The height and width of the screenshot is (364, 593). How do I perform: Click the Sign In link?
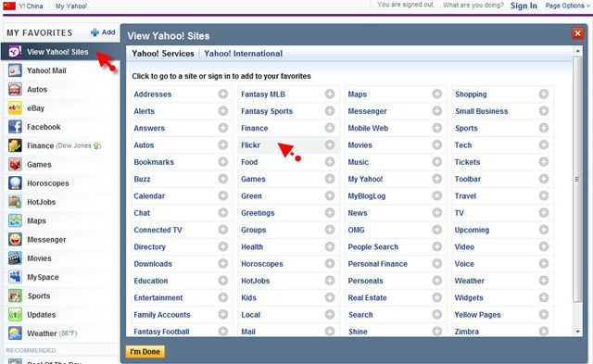point(524,6)
